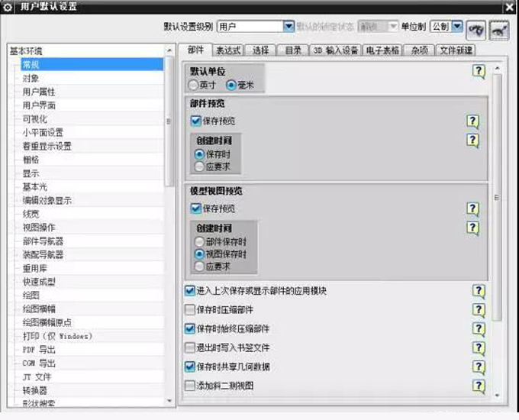
Task: Open help icon for 退出时写入书签文件
Action: 479,348
